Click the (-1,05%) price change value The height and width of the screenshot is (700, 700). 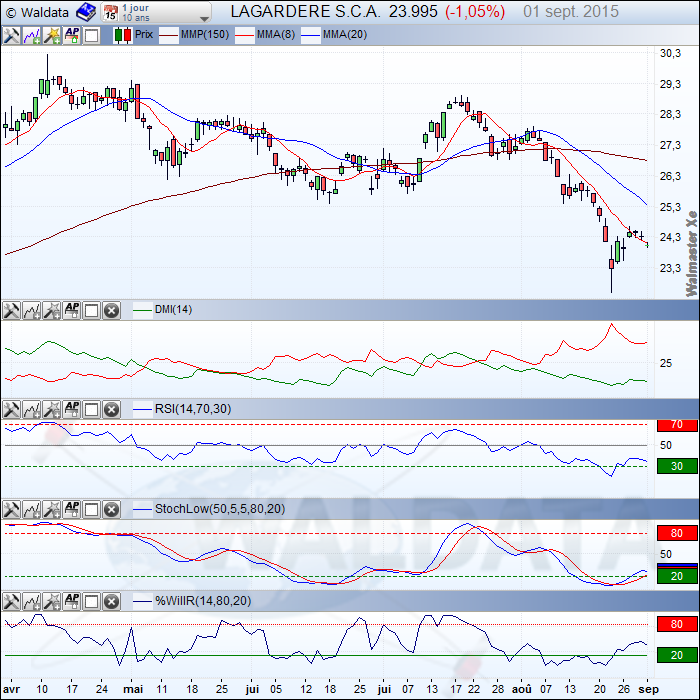coord(475,12)
